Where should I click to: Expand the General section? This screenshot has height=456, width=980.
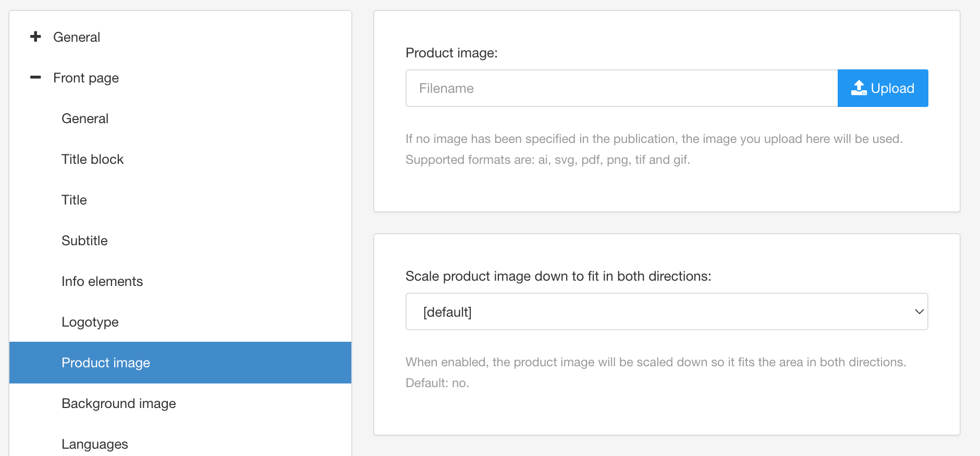[x=35, y=37]
